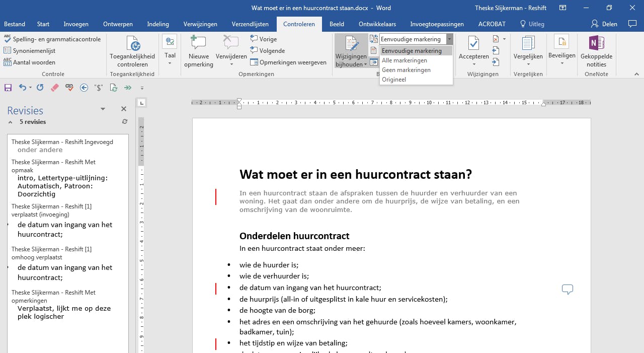Click Spelling- en grammaticacontrole icon

pos(7,39)
